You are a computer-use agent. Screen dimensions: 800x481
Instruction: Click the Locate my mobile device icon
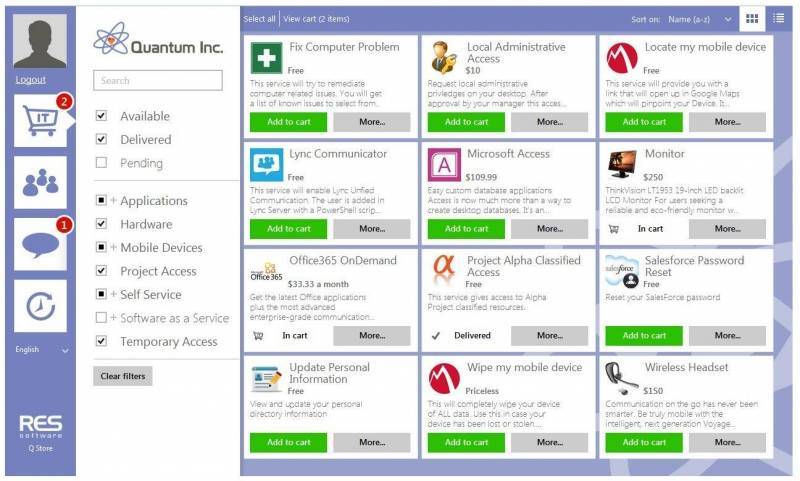tap(622, 58)
